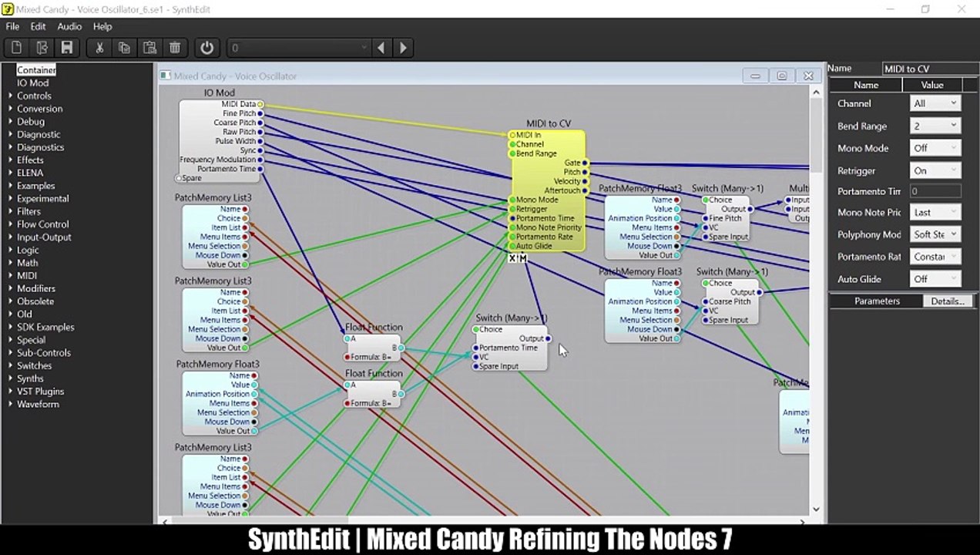
Task: Open the Edit menu
Action: 38,26
